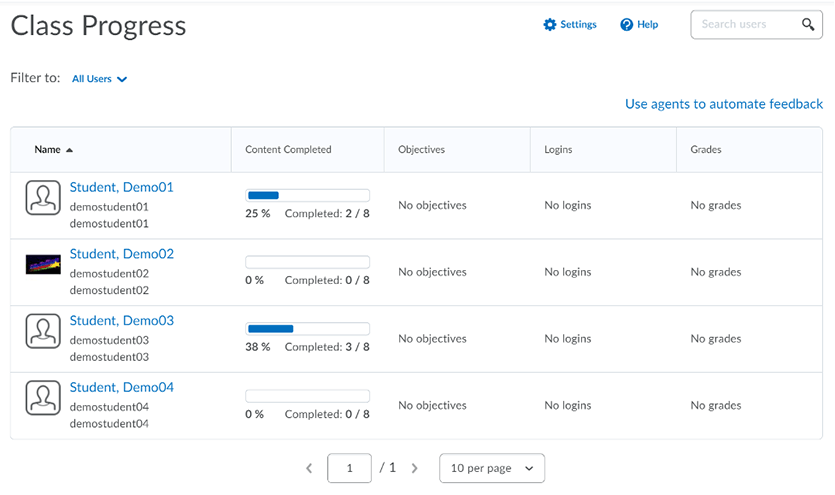835x495 pixels.
Task: Go to next page arrow
Action: [415, 468]
